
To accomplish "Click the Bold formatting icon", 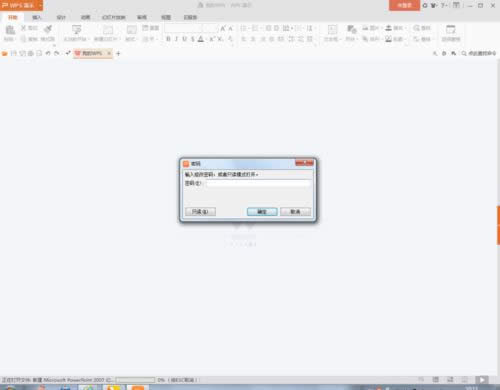I will pyautogui.click(x=168, y=39).
